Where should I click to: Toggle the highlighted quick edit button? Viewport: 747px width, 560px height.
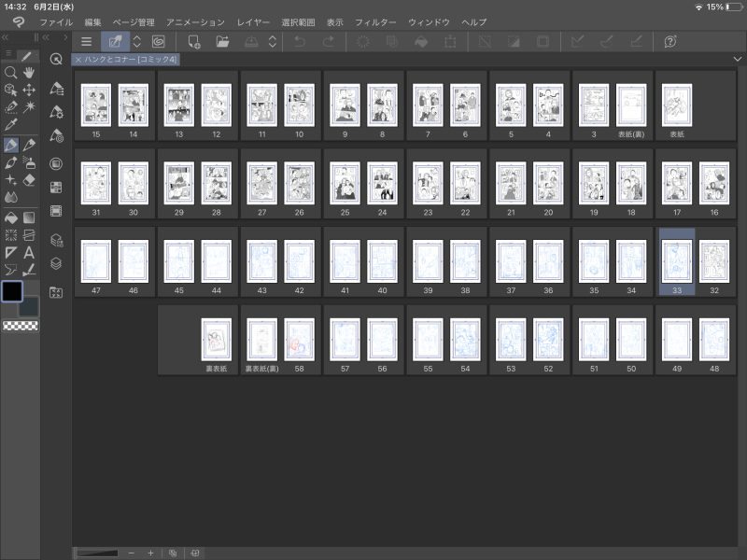[x=115, y=42]
